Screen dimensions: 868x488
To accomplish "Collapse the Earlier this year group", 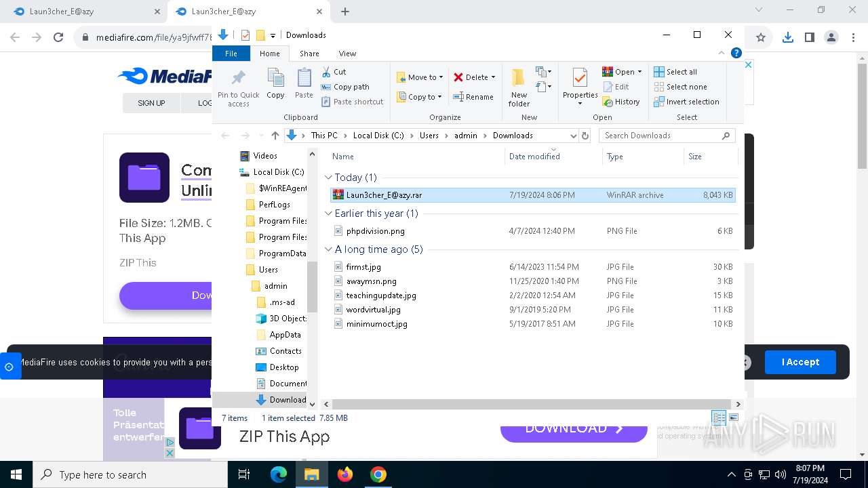I will point(328,213).
